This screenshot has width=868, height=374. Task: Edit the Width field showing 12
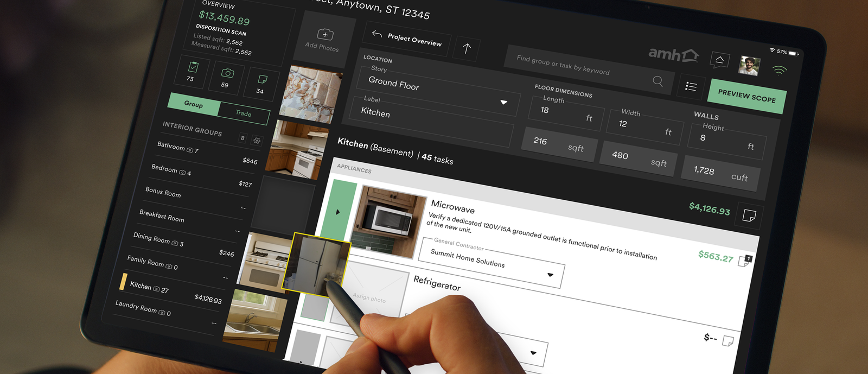pyautogui.click(x=644, y=126)
